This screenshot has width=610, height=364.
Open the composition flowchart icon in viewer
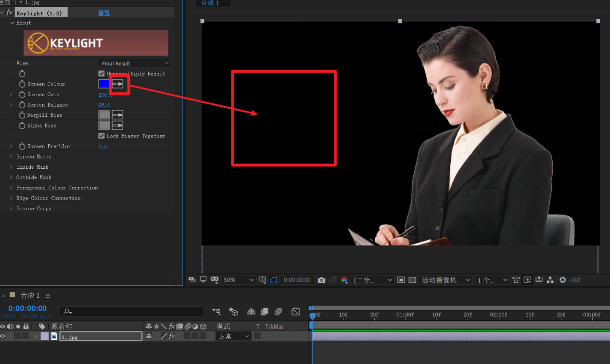550,280
